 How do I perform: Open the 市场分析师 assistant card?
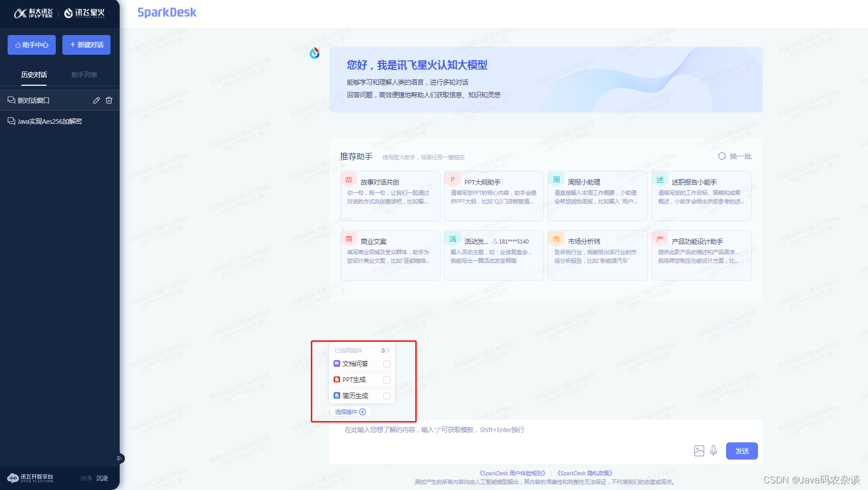point(598,255)
